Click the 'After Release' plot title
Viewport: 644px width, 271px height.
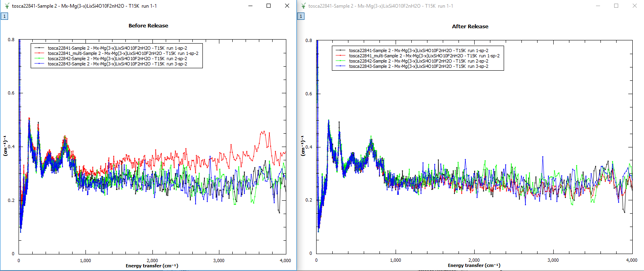click(470, 27)
